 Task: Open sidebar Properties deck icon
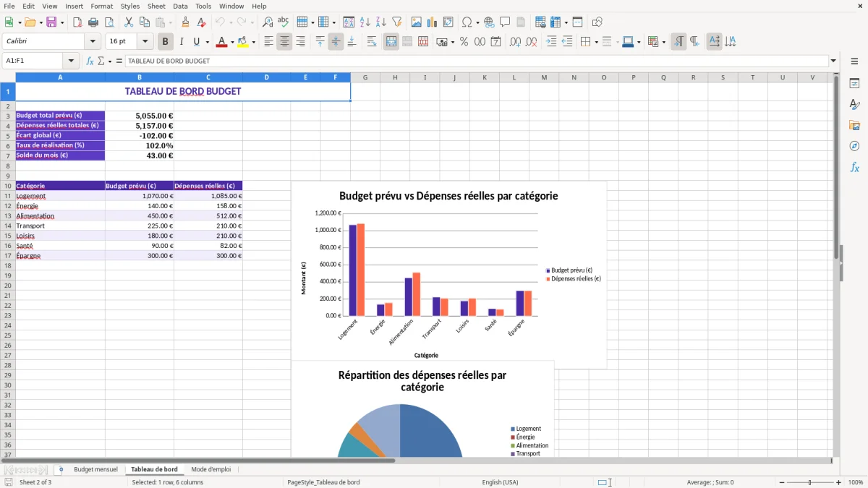click(854, 84)
